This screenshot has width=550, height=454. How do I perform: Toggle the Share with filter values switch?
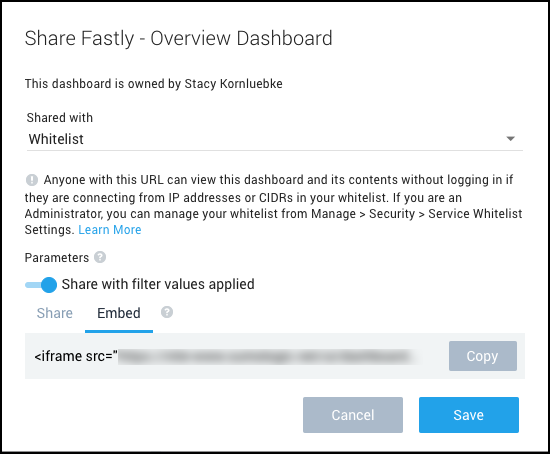[41, 285]
